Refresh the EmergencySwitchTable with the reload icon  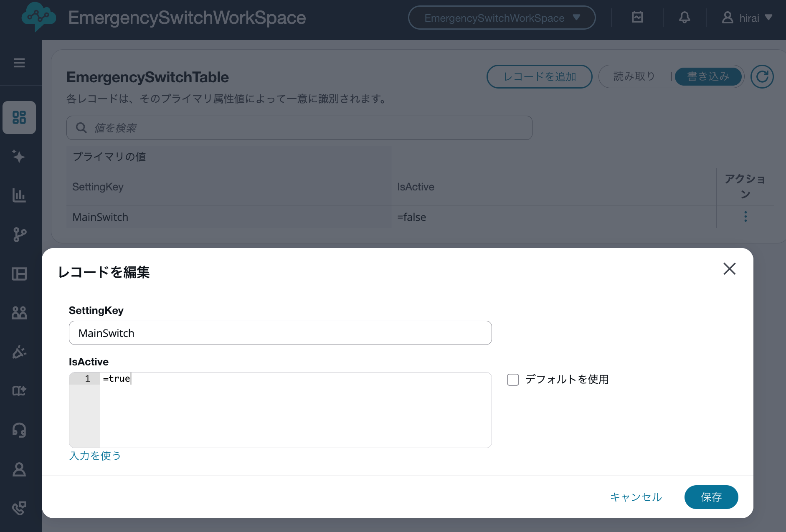(x=762, y=76)
